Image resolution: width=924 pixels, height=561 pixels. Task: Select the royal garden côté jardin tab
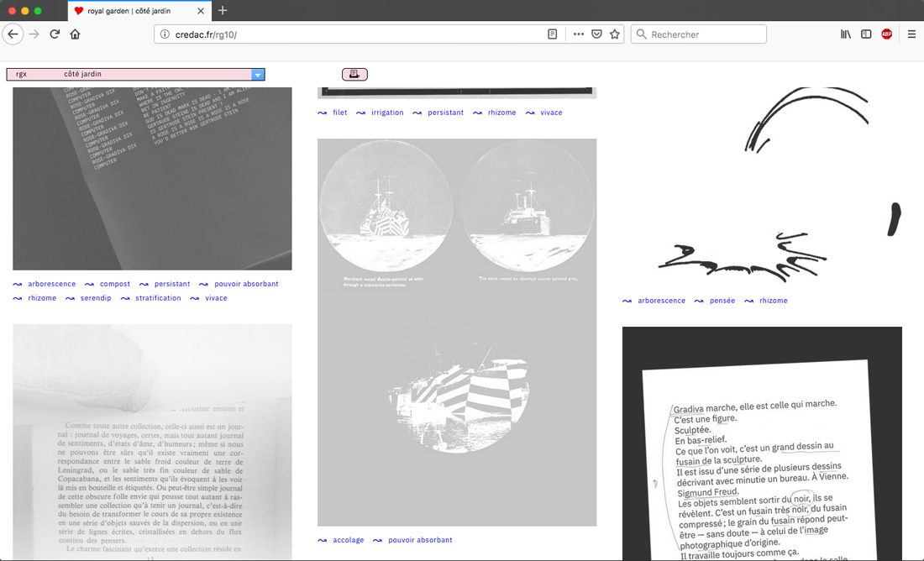click(x=134, y=11)
